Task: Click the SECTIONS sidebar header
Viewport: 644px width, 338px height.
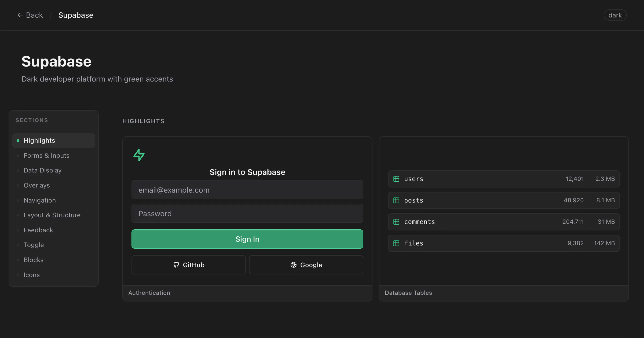Action: point(32,120)
